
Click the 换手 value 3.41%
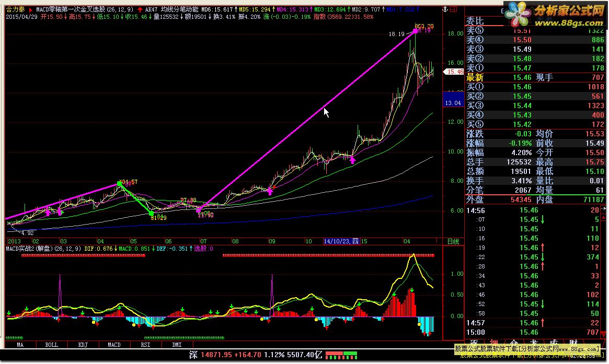[522, 181]
